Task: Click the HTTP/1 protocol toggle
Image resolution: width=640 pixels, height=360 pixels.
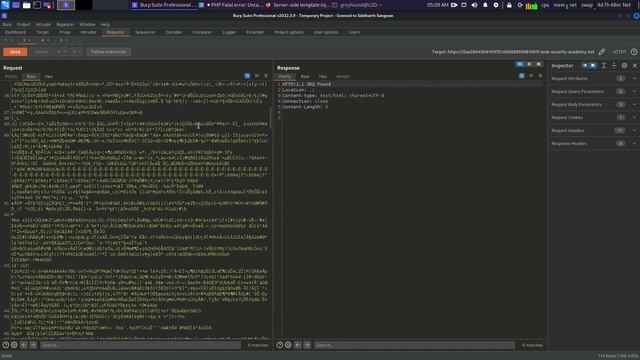Action: click(x=619, y=52)
